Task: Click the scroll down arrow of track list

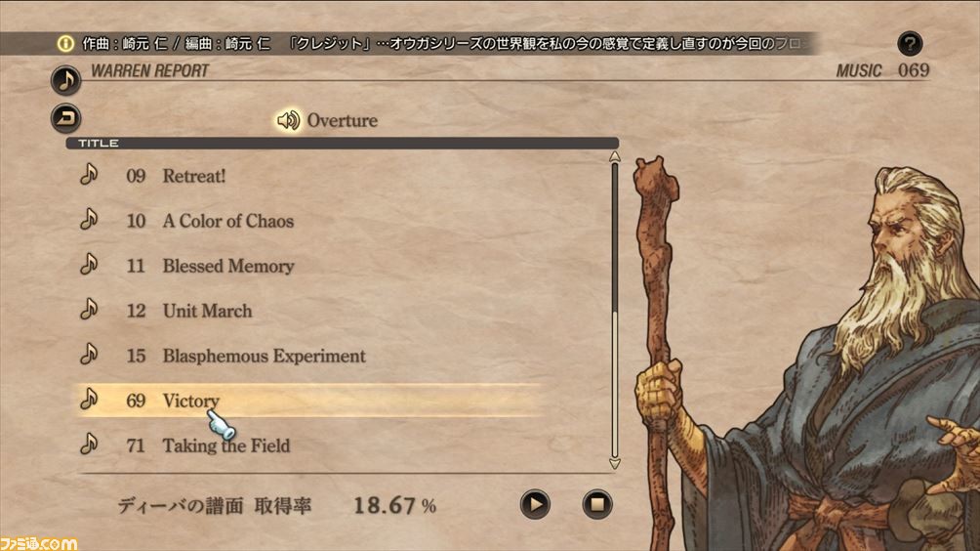Action: point(614,463)
